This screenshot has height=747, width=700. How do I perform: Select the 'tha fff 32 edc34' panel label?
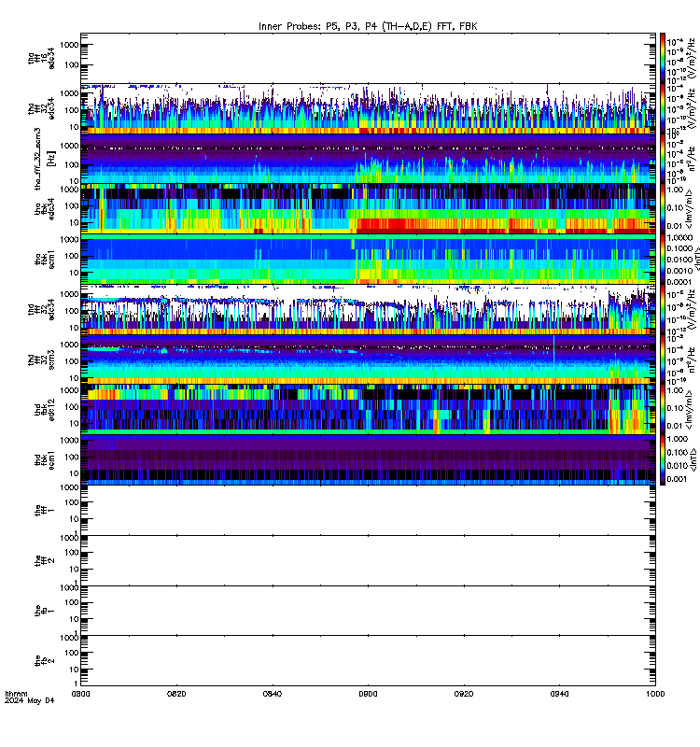coord(41,108)
